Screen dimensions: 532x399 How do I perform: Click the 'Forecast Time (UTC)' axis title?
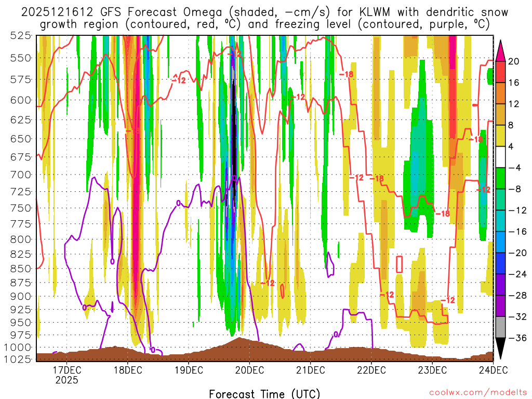264,394
